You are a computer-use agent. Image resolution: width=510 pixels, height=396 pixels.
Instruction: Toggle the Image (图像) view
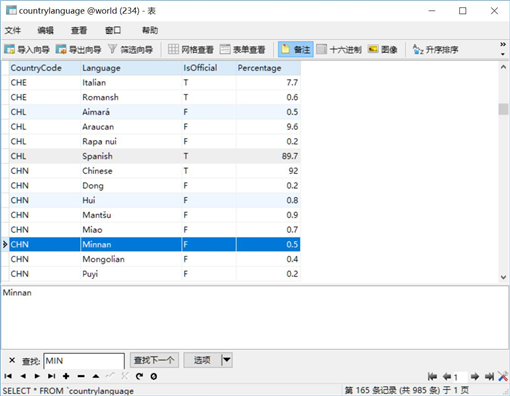[x=383, y=50]
